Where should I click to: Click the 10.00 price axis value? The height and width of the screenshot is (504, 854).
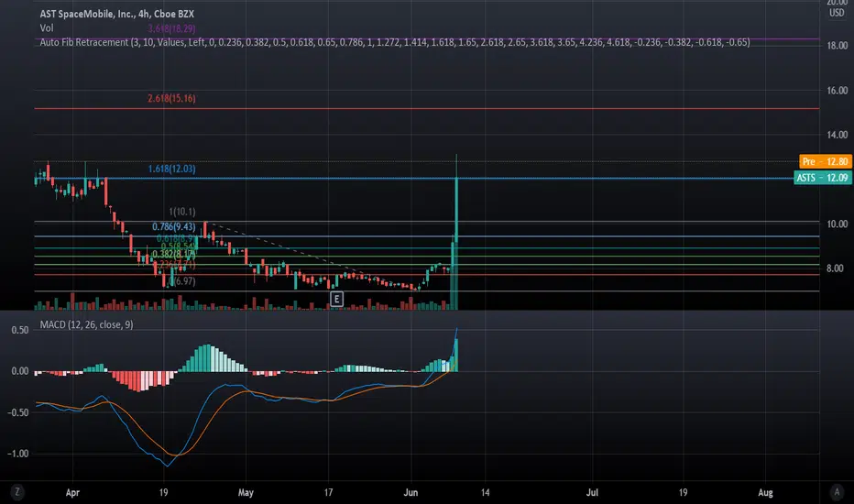pyautogui.click(x=838, y=224)
